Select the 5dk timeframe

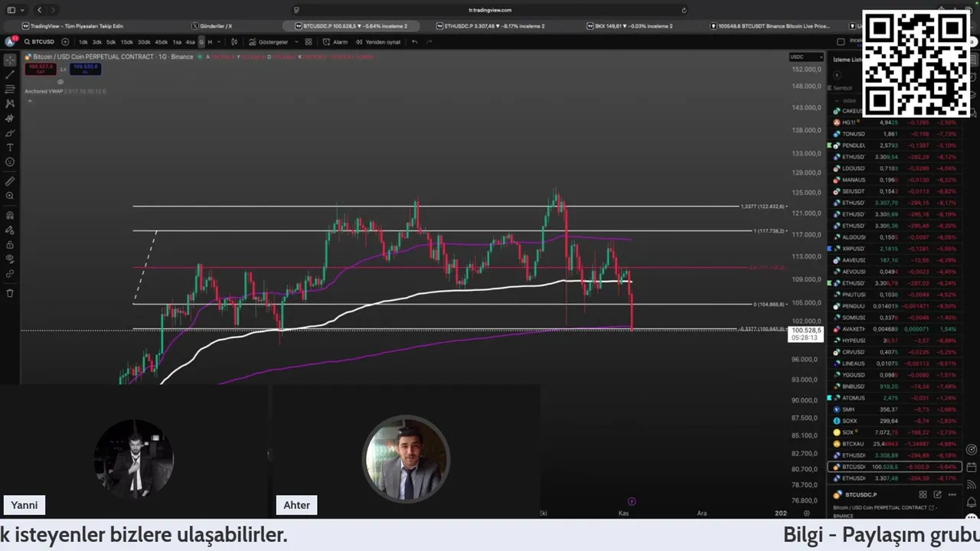110,41
